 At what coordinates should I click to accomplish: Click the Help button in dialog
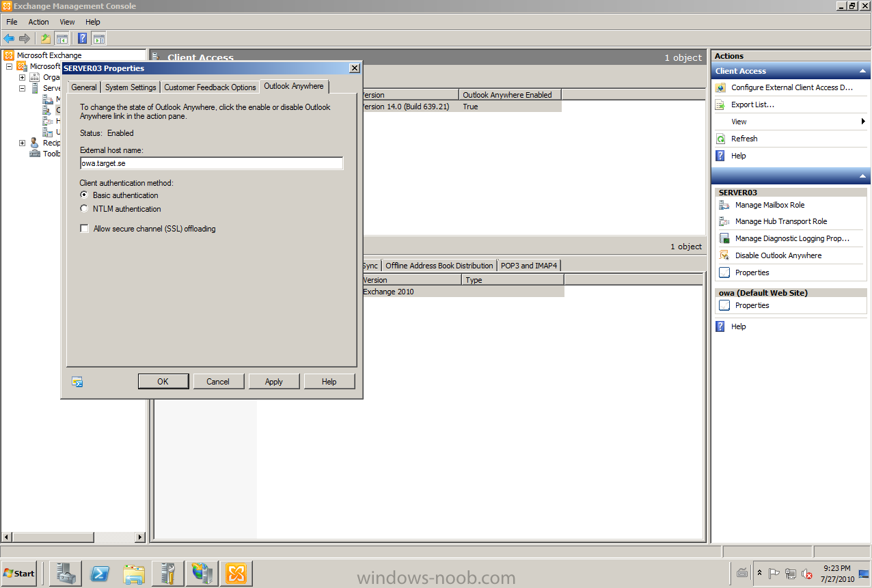pyautogui.click(x=329, y=382)
